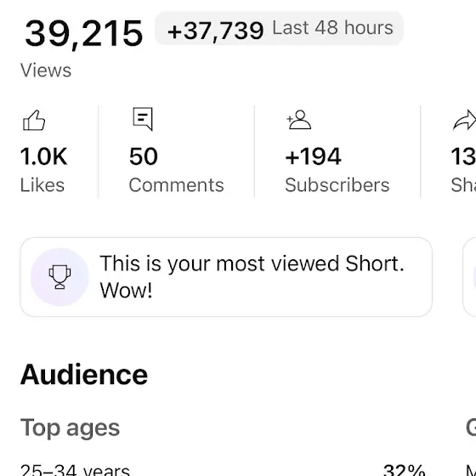This screenshot has height=476, width=476.
Task: Tap the 25–34 years age row
Action: point(223,470)
